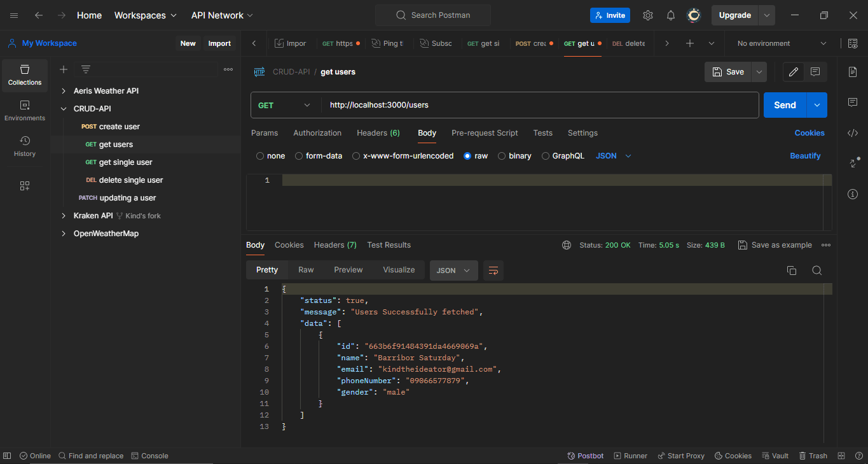This screenshot has height=464, width=868.
Task: Switch to Params tab
Action: click(265, 133)
